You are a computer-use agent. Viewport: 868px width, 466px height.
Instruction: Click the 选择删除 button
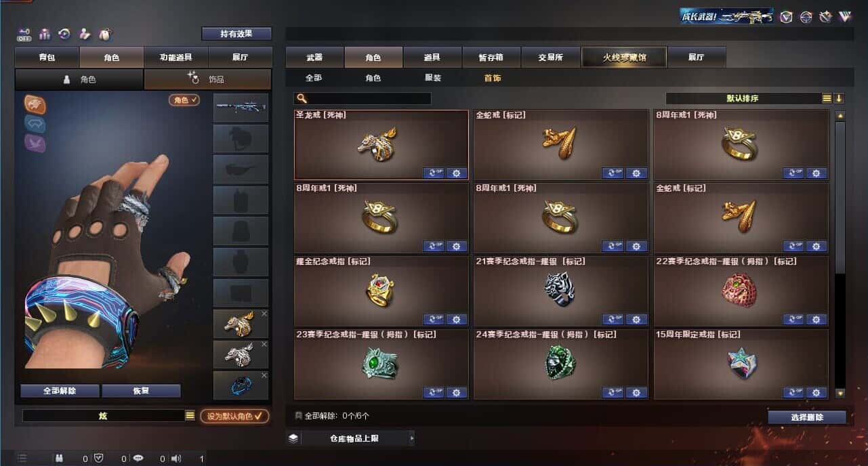[x=807, y=417]
